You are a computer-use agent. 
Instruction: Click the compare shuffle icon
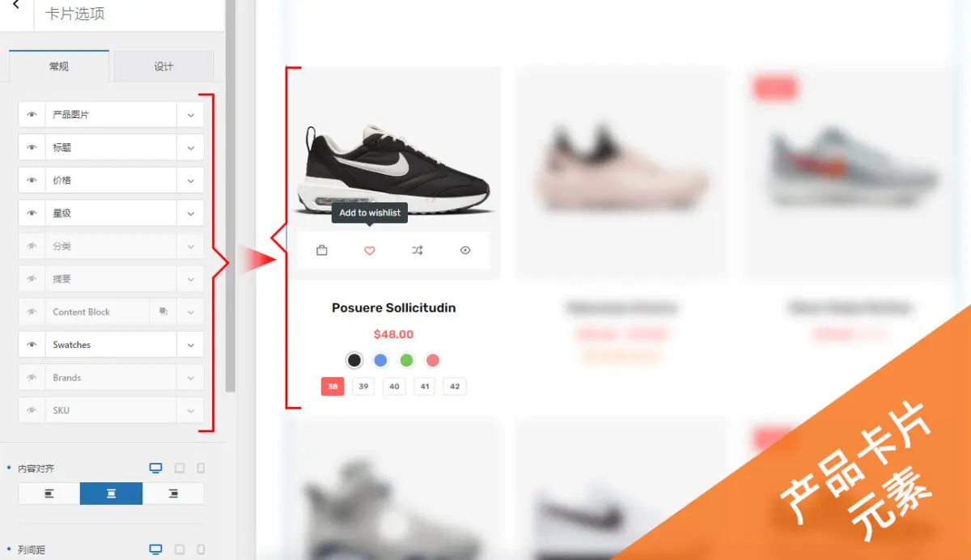click(x=417, y=251)
